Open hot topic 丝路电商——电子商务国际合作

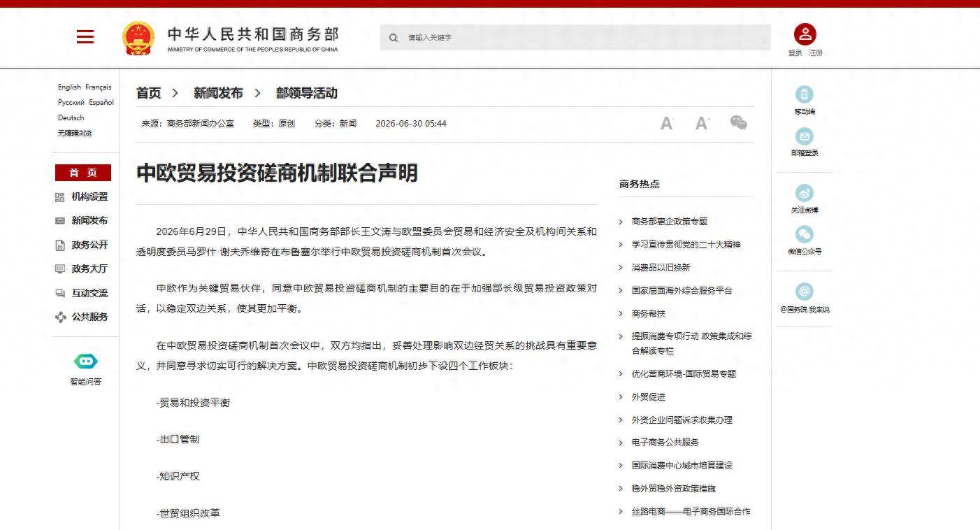pyautogui.click(x=691, y=512)
